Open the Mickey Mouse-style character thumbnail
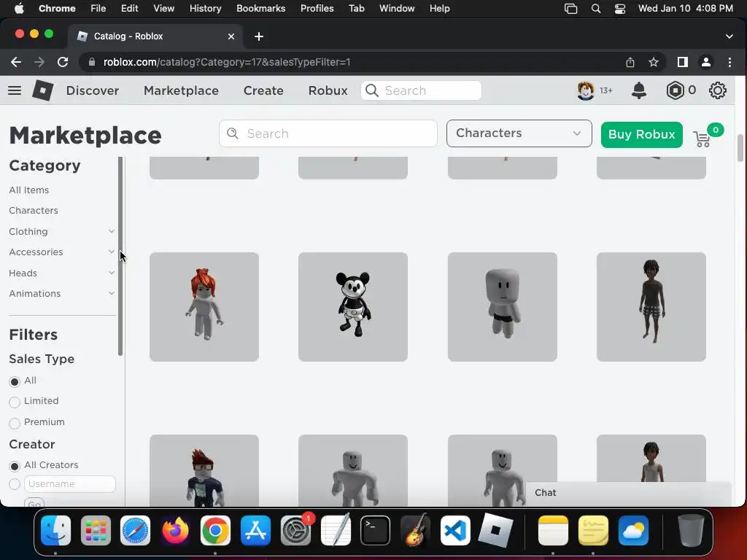Viewport: 747px width, 560px height. click(353, 307)
